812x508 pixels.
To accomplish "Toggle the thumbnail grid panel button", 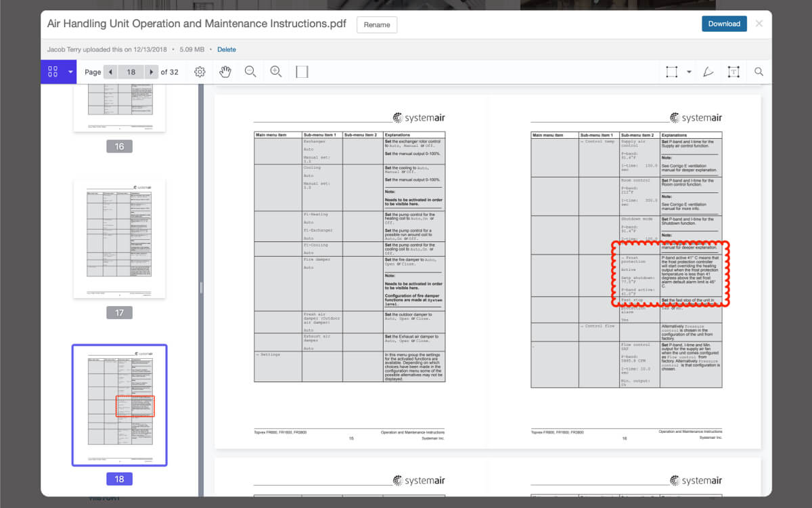I will pos(53,72).
